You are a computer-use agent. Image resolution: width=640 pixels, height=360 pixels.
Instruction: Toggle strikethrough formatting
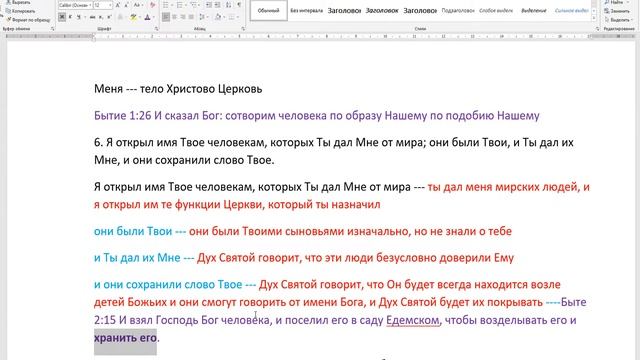[x=93, y=17]
